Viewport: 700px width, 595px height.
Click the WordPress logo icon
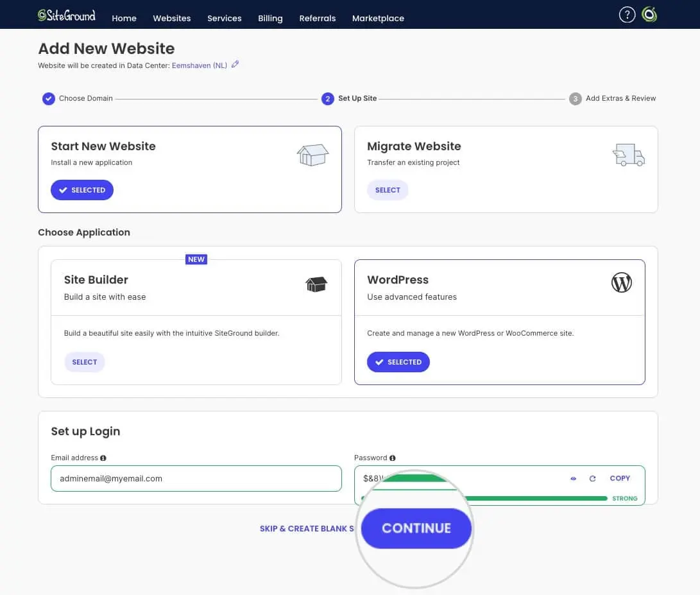pyautogui.click(x=621, y=282)
